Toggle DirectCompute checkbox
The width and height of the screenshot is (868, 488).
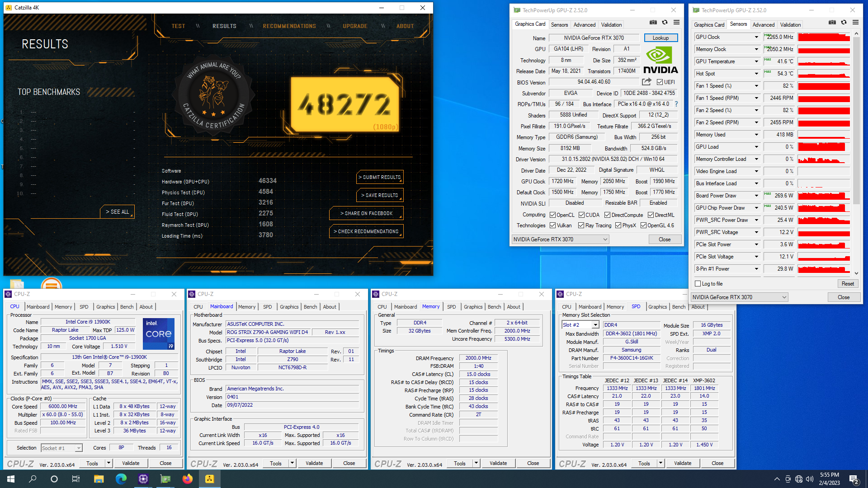point(607,215)
